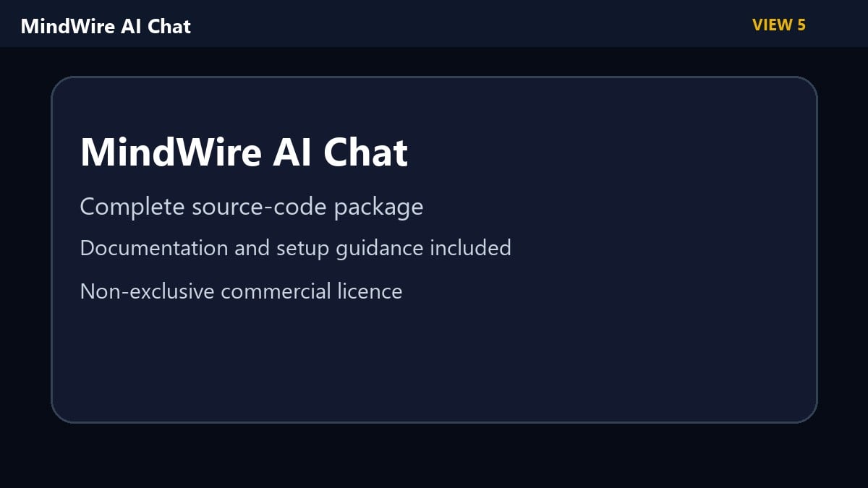Click the word Complete in the card
868x488 pixels.
pos(132,207)
